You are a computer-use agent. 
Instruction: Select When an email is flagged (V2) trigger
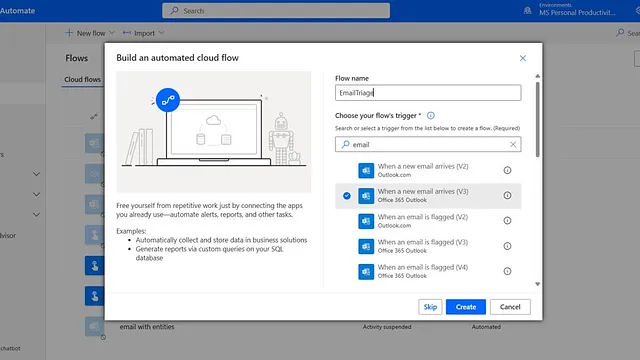pyautogui.click(x=428, y=221)
